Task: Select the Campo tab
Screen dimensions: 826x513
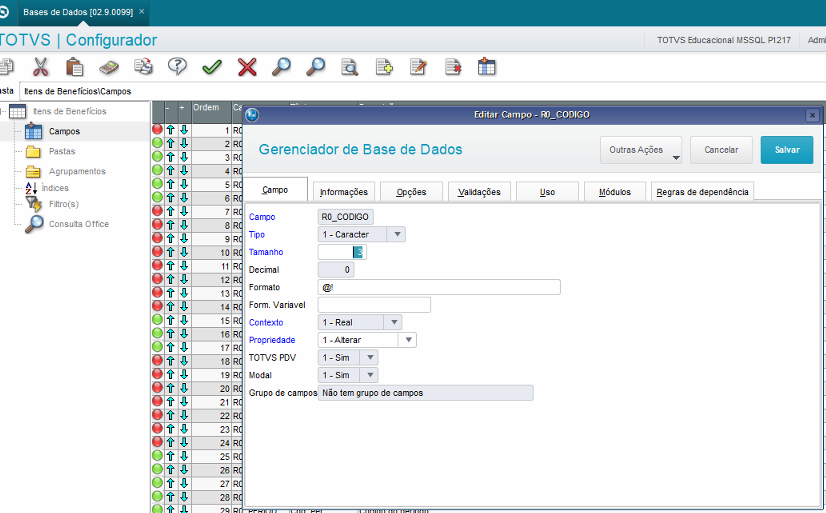Action: coord(275,190)
